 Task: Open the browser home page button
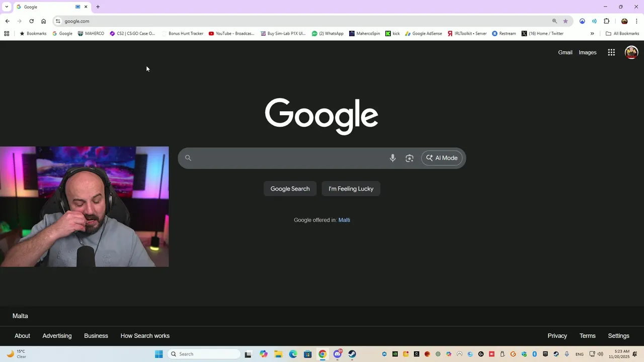pyautogui.click(x=43, y=21)
